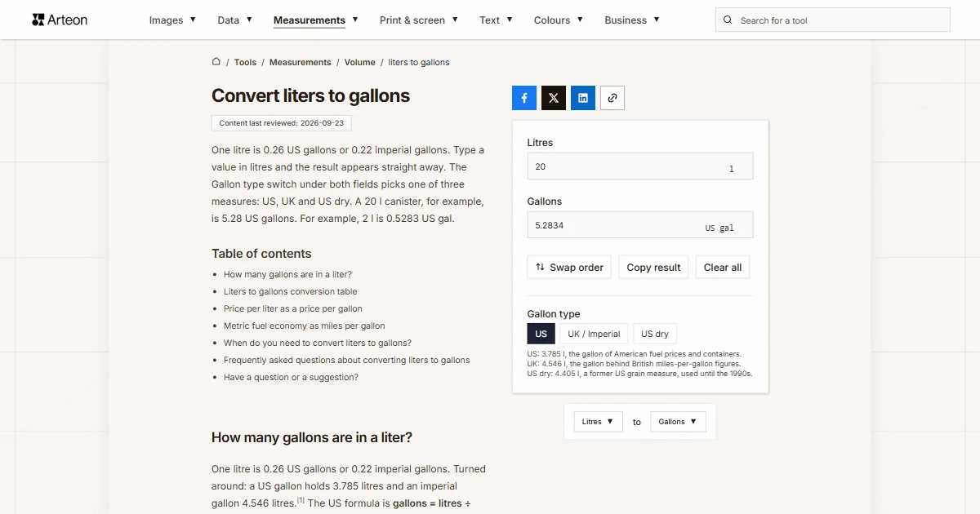Click the Content last reviewed date badge
This screenshot has width=980, height=514.
[x=281, y=123]
